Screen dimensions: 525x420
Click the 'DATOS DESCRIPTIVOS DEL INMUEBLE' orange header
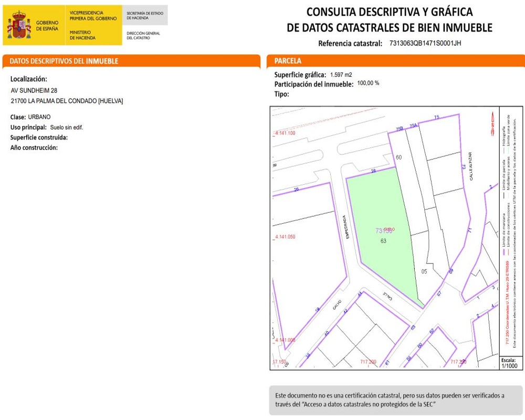click(x=131, y=61)
